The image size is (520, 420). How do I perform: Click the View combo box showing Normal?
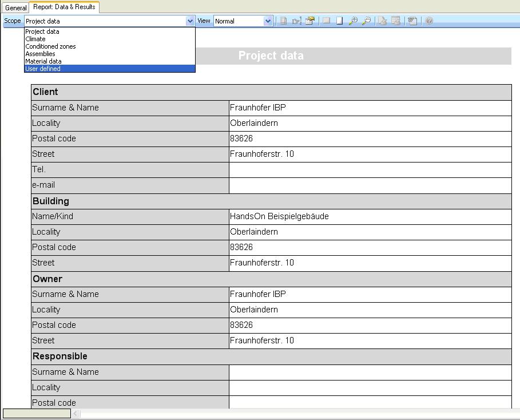point(243,21)
